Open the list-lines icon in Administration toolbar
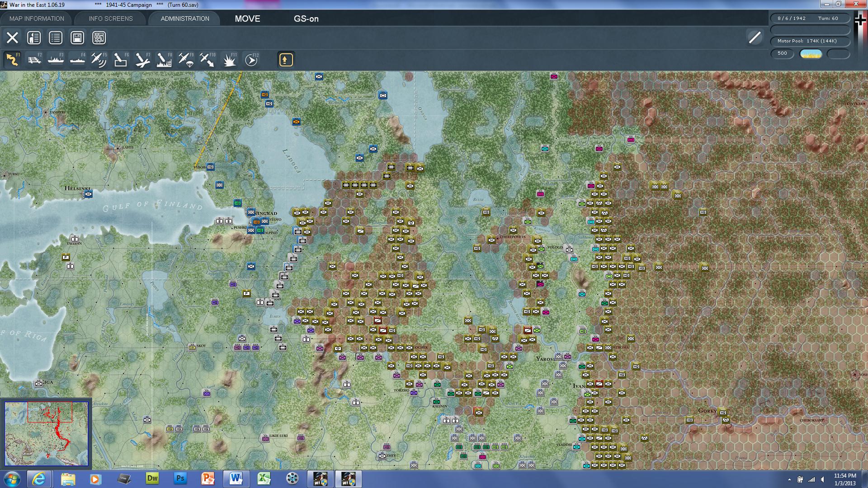The image size is (868, 488). pyautogui.click(x=56, y=38)
